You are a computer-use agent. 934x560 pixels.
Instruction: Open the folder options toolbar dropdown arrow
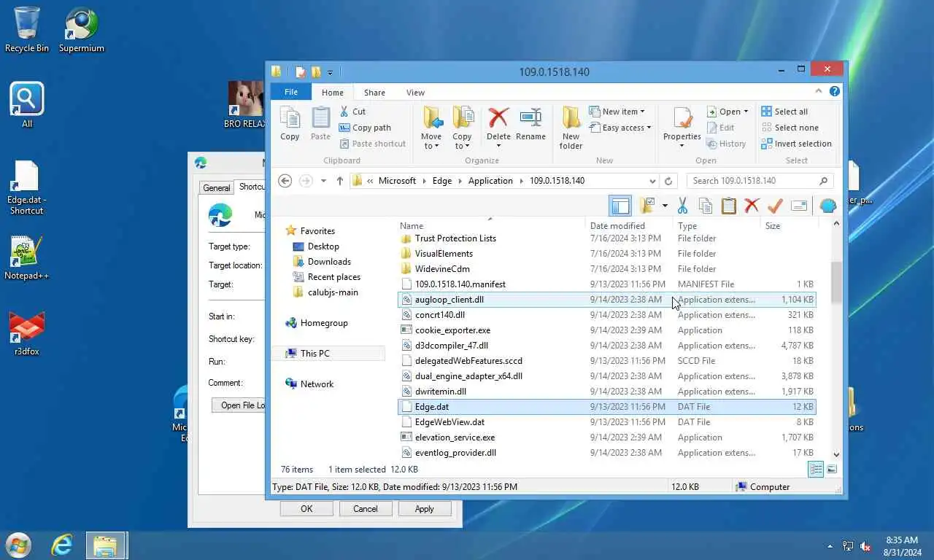point(665,206)
